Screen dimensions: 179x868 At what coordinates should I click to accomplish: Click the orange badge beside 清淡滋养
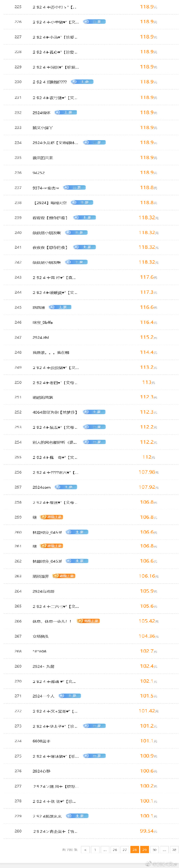(x=64, y=575)
